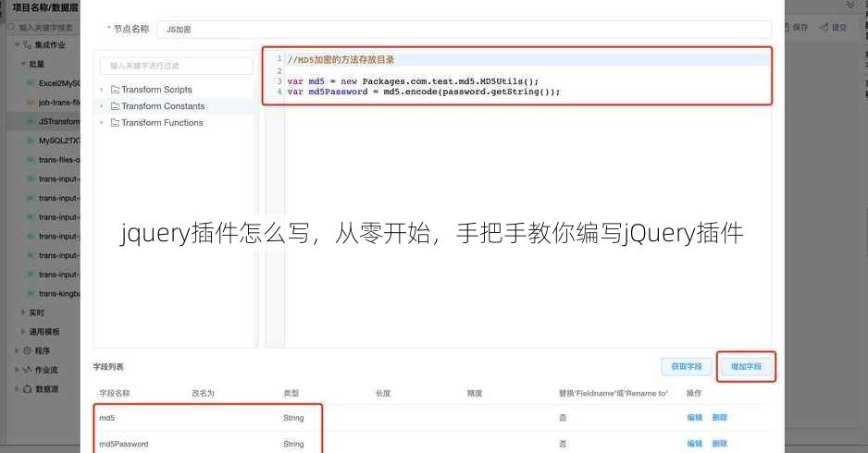This screenshot has height=453, width=868.
Task: Expand the 作业流 tree node
Action: point(17,370)
